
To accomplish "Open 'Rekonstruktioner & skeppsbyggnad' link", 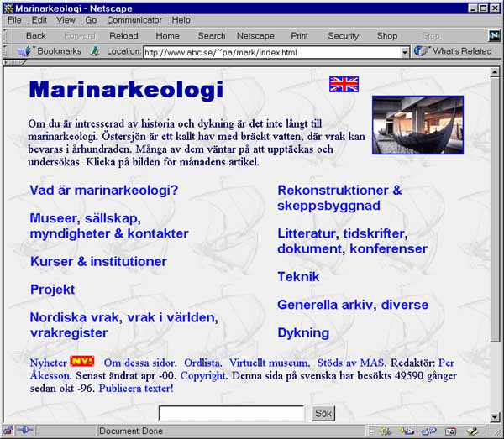I will coord(339,198).
